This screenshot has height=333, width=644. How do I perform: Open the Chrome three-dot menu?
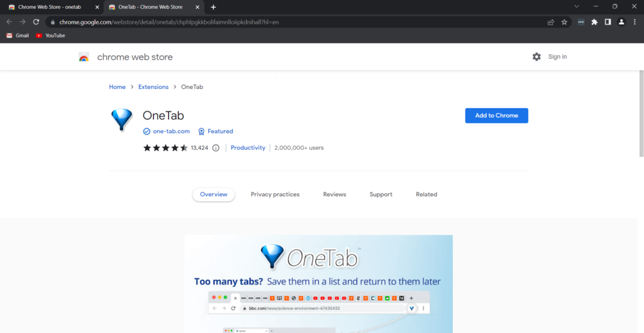coord(635,22)
